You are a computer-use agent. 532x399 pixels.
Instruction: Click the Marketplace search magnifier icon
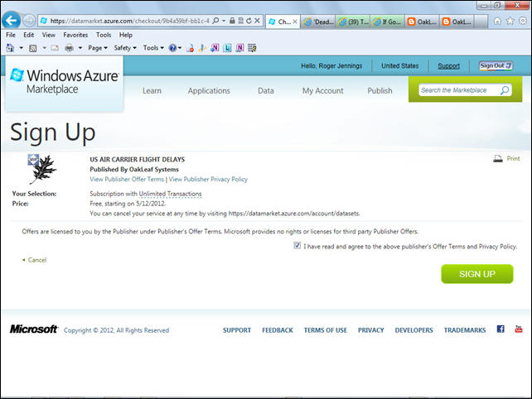(x=505, y=90)
